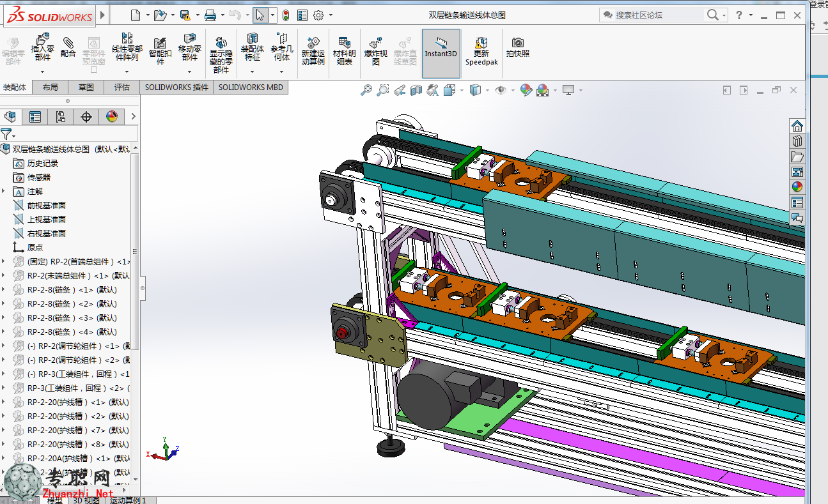
Task: Switch to the 草图 ribbon tab
Action: pyautogui.click(x=86, y=88)
